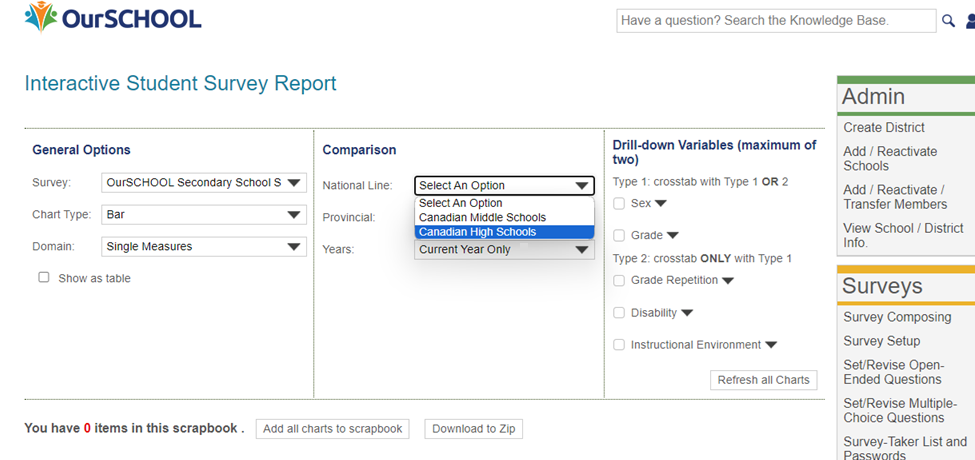Open the Years dropdown
The height and width of the screenshot is (460, 975).
[x=504, y=249]
